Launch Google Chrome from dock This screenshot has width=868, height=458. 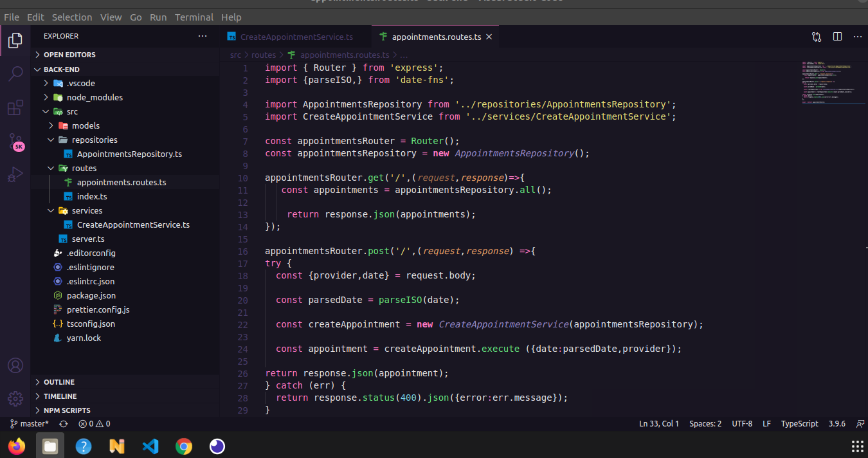coord(184,446)
